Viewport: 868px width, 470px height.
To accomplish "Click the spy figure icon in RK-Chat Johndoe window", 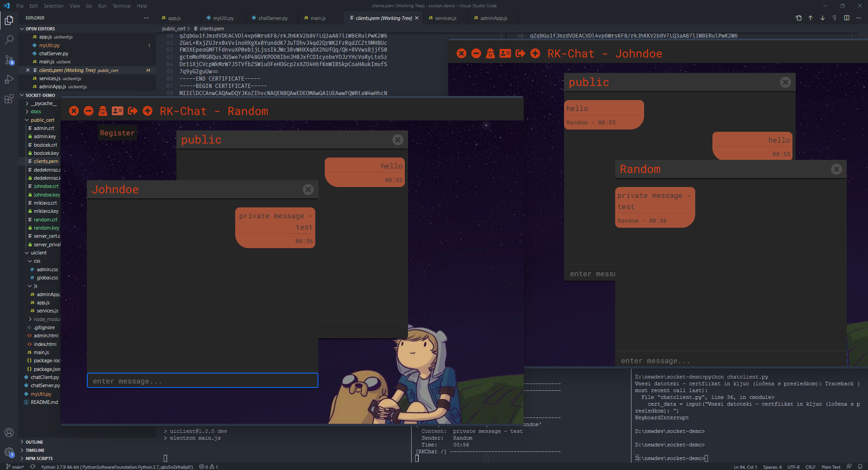I will [490, 53].
